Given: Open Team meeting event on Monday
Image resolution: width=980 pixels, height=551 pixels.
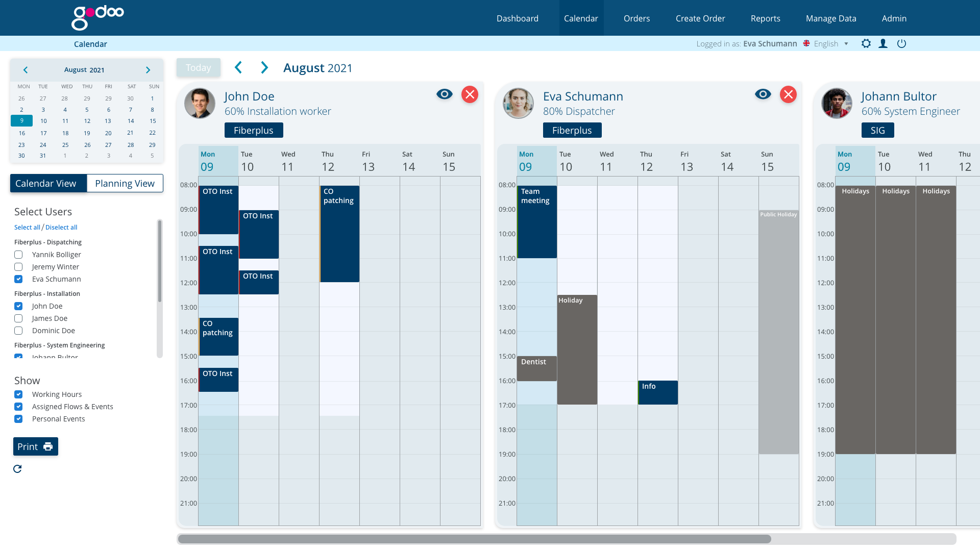Looking at the screenshot, I should (537, 221).
